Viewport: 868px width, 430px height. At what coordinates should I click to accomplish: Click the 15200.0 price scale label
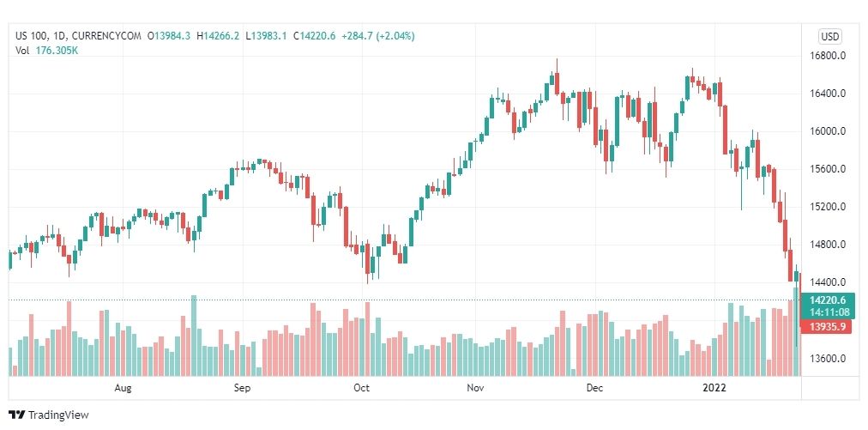pos(827,207)
